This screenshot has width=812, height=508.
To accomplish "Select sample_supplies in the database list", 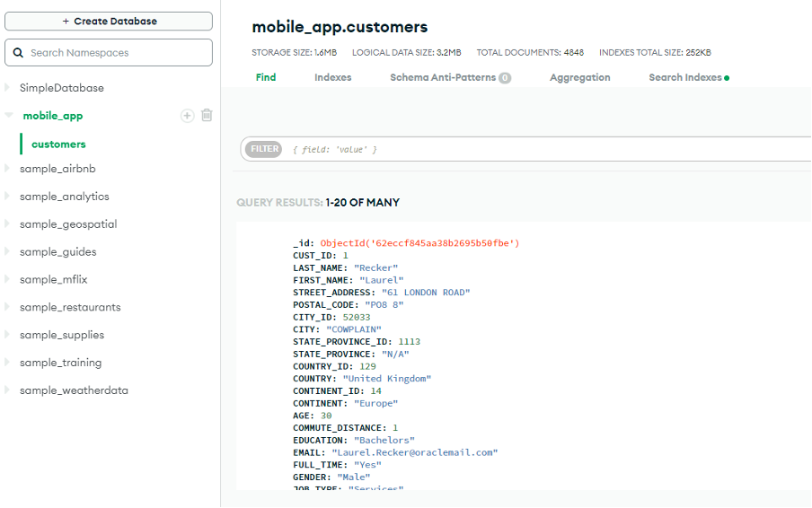I will tap(62, 335).
